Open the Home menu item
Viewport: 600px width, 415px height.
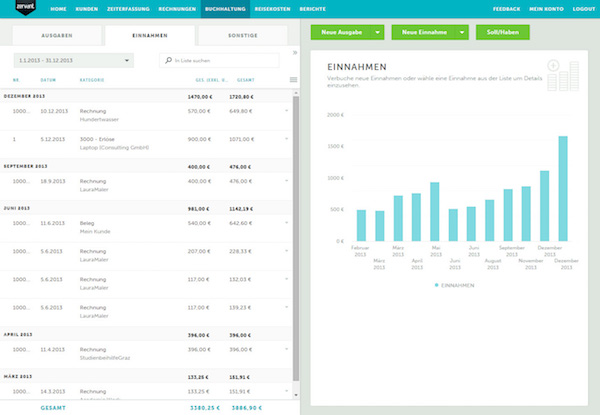click(x=58, y=9)
